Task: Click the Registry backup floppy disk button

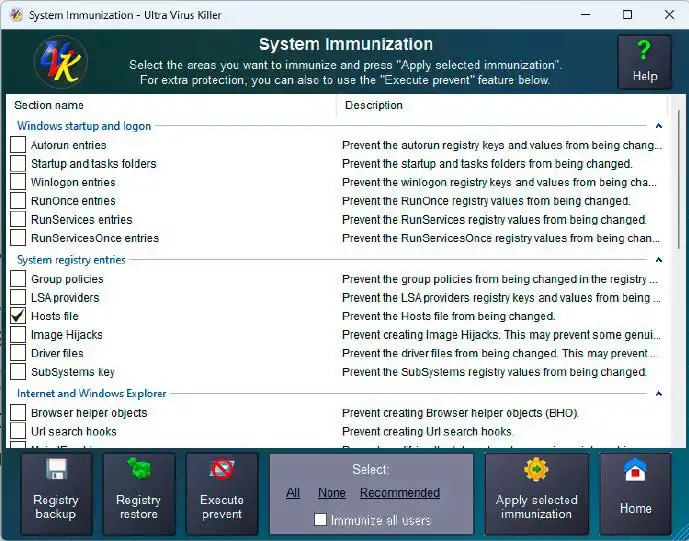Action: click(x=56, y=494)
